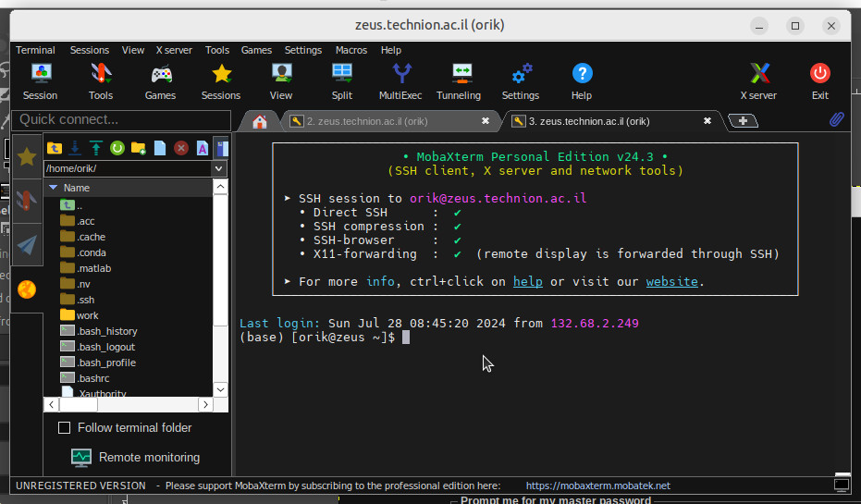Select the .bash_history file
Image resolution: width=861 pixels, height=504 pixels.
(x=98, y=331)
